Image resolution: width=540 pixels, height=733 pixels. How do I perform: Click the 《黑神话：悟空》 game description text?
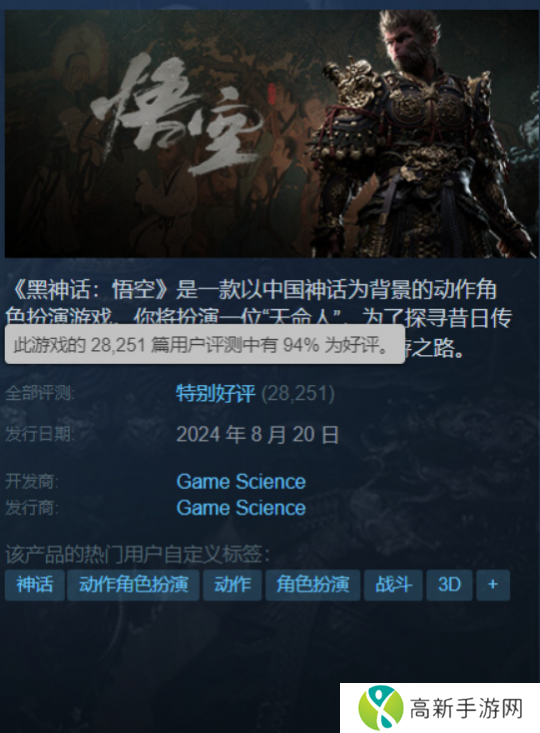259,318
